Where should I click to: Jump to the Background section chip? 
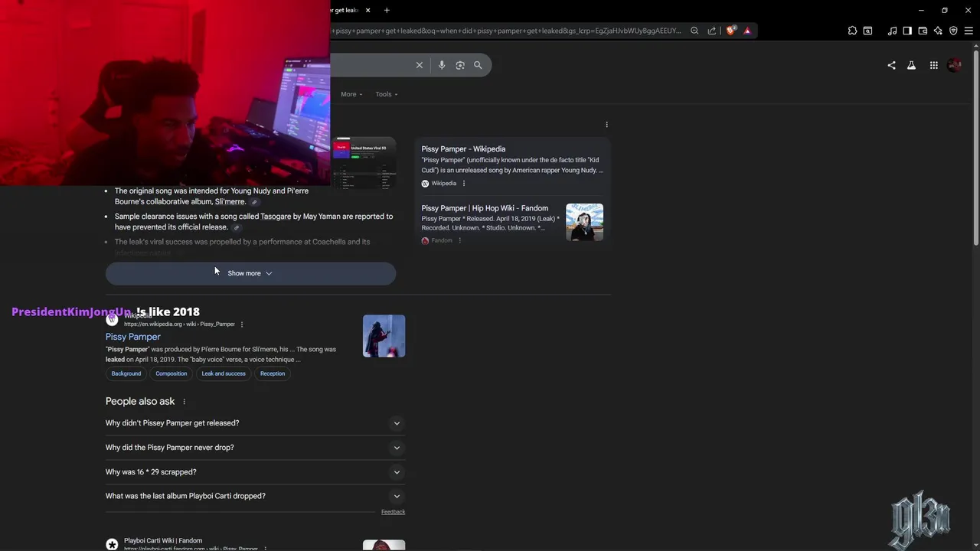[x=126, y=373]
